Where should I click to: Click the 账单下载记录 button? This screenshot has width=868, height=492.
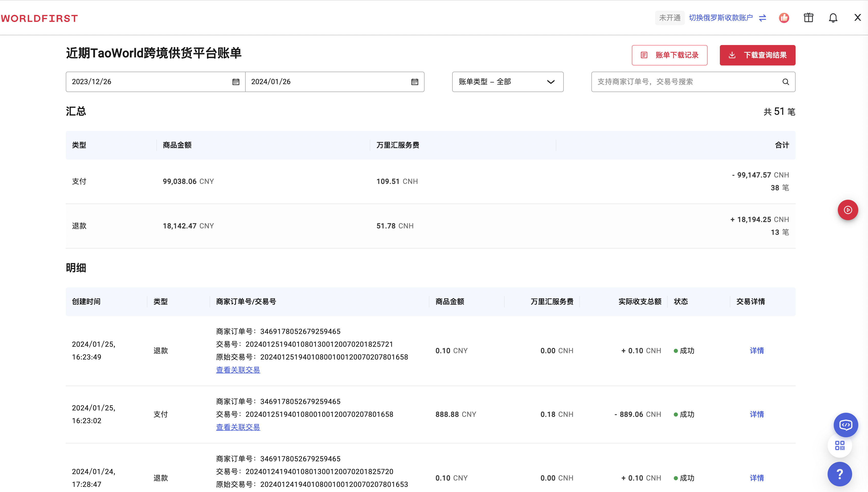pos(669,55)
